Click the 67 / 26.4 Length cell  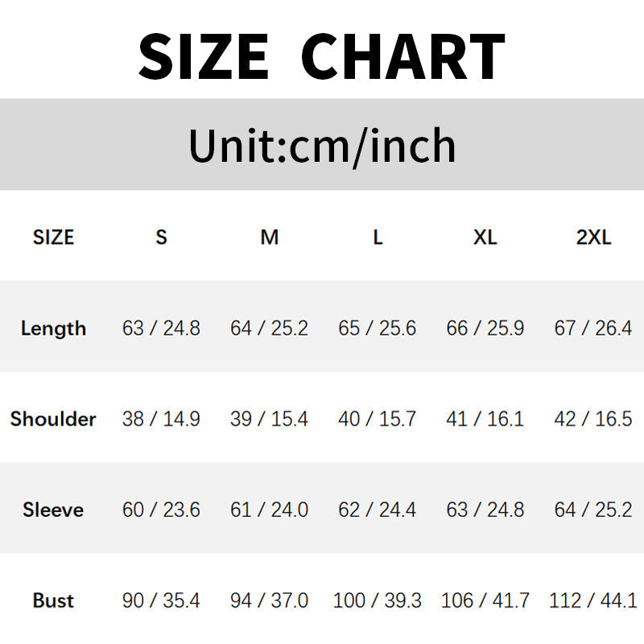[x=593, y=328]
